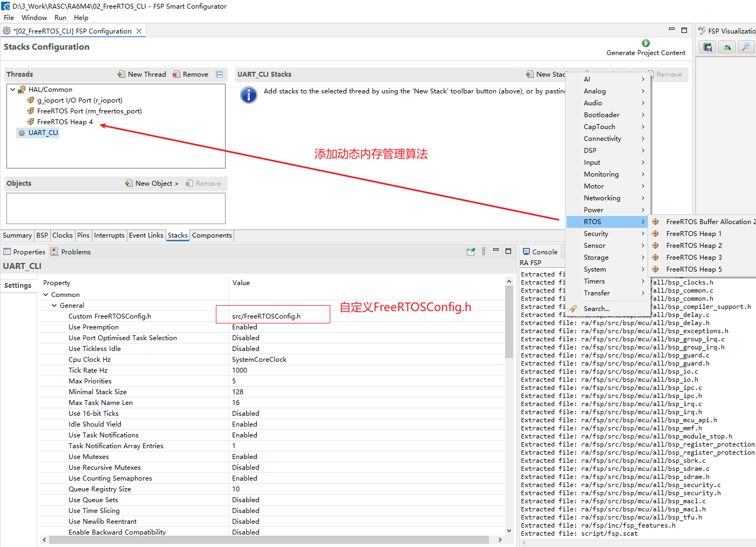Close the FSP Configuration editor tab
The height and width of the screenshot is (547, 756).
[x=139, y=31]
